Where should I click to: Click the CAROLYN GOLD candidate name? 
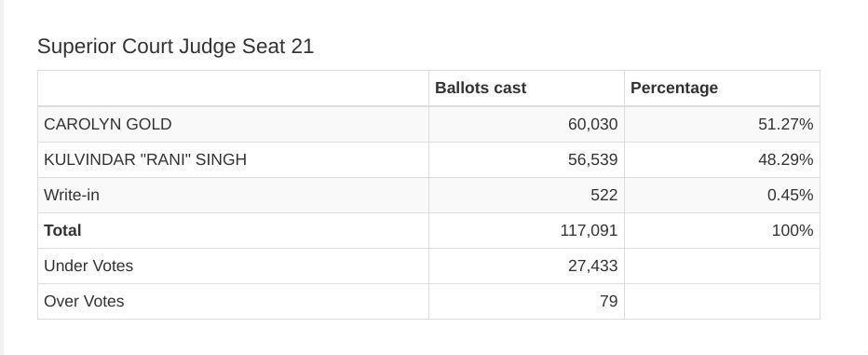tap(108, 124)
